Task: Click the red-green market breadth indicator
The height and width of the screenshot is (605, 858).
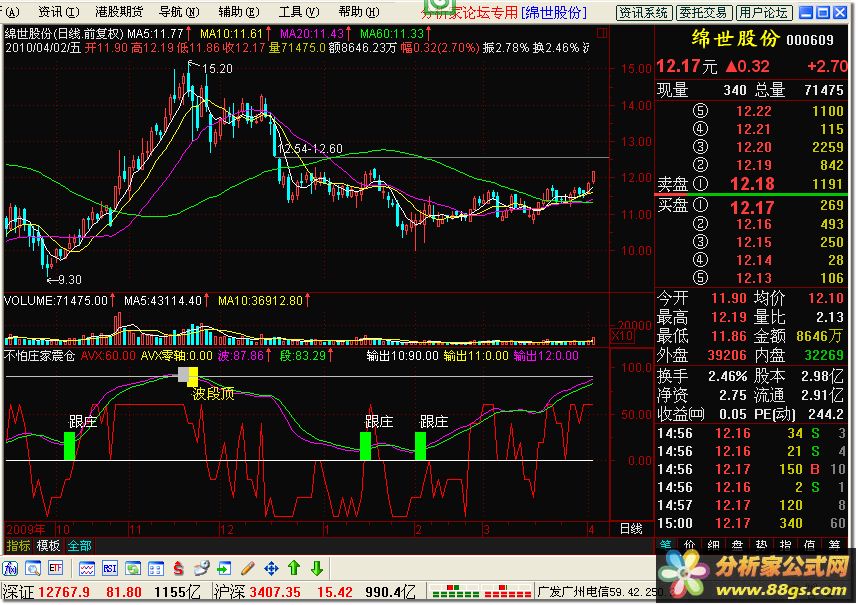Action: (481, 591)
